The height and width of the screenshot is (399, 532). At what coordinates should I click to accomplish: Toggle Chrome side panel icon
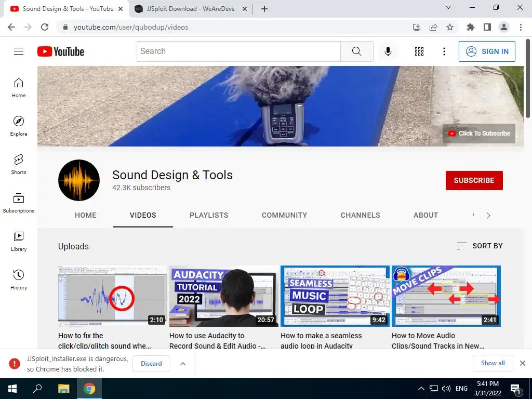click(x=487, y=27)
